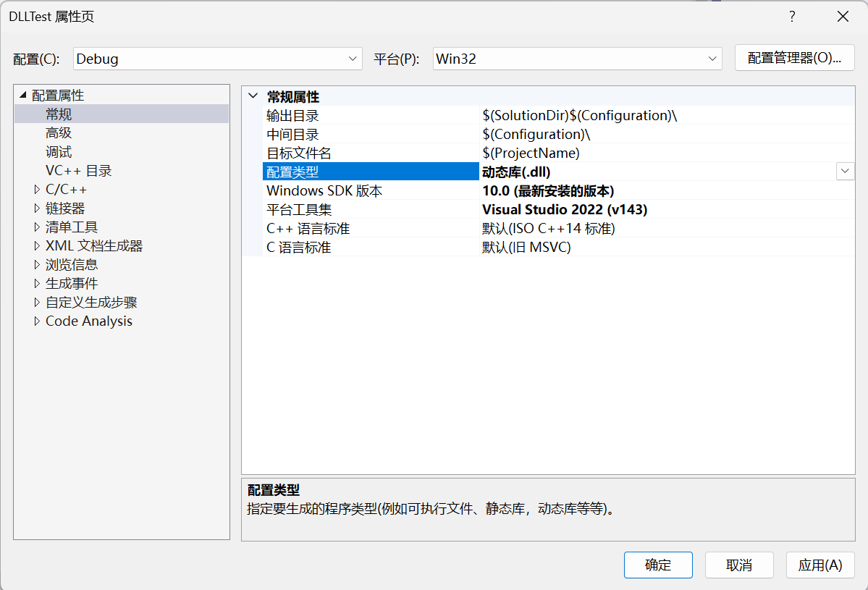Viewport: 868px width, 590px height.
Task: Collapse the 常规属性 section chevron
Action: click(x=253, y=96)
